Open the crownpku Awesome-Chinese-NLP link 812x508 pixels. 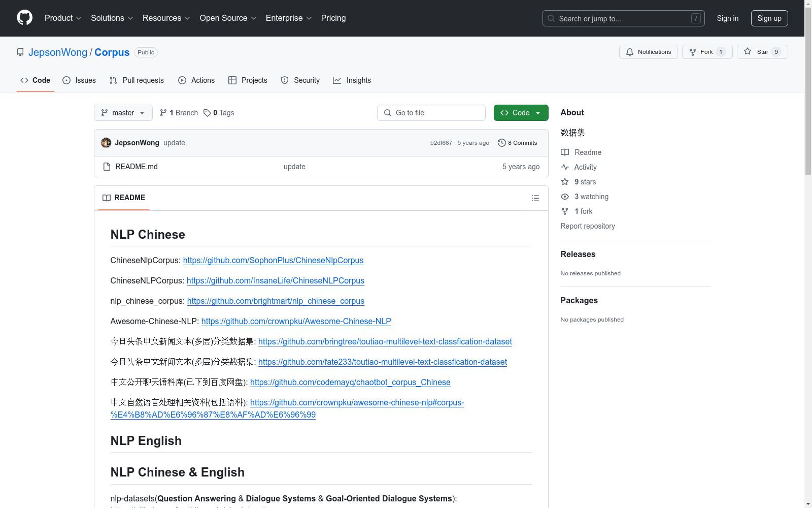tap(296, 321)
